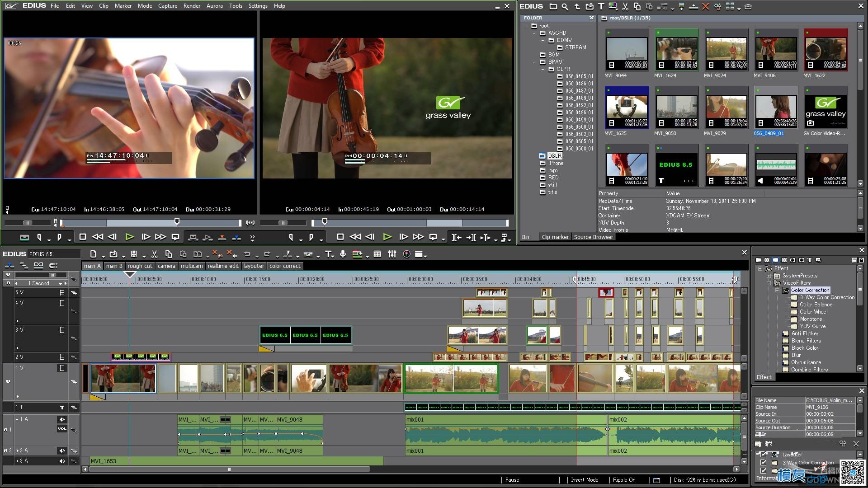Expand the SystemPresets folder in Effects panel

(x=769, y=275)
